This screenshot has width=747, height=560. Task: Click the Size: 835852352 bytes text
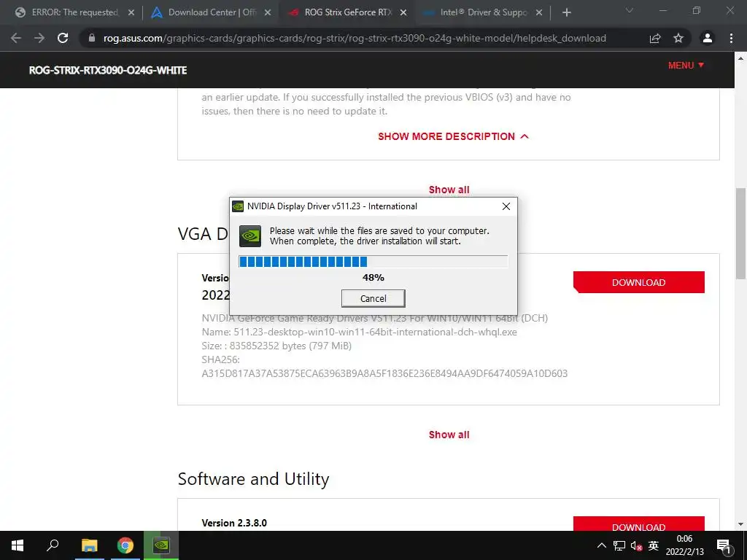tap(276, 346)
